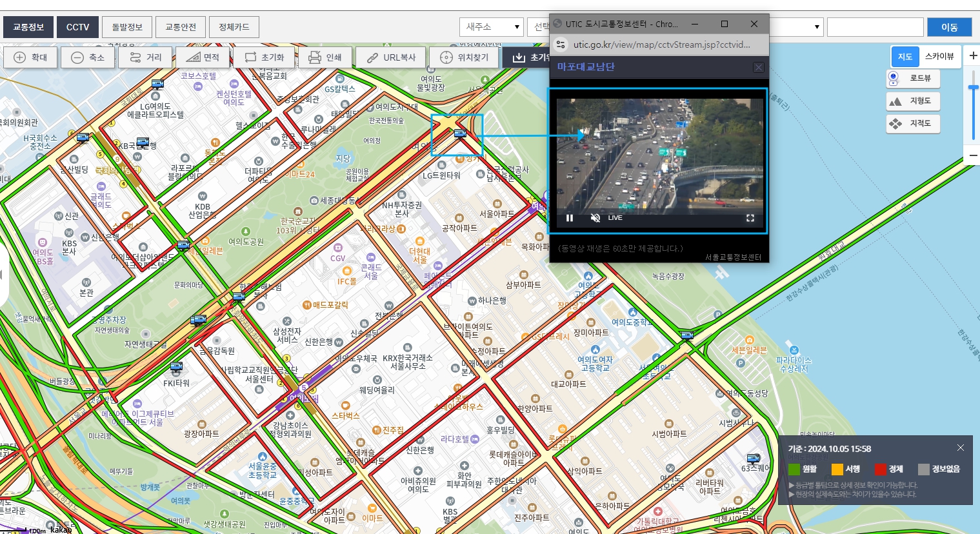Click the map zoom-out minus button

coord(973,155)
